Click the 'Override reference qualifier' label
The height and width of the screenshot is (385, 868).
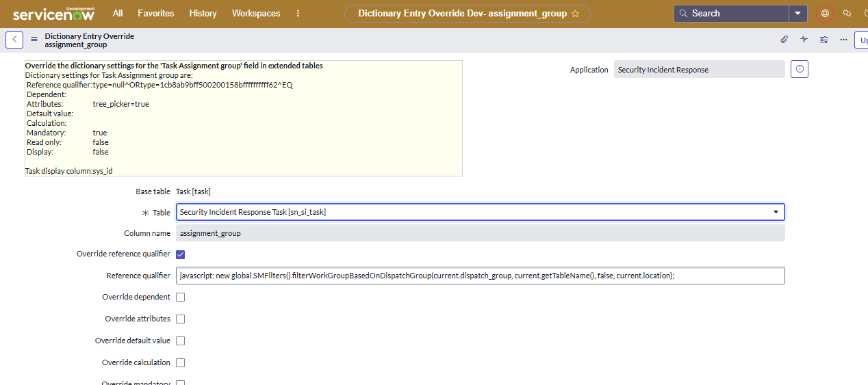[123, 254]
